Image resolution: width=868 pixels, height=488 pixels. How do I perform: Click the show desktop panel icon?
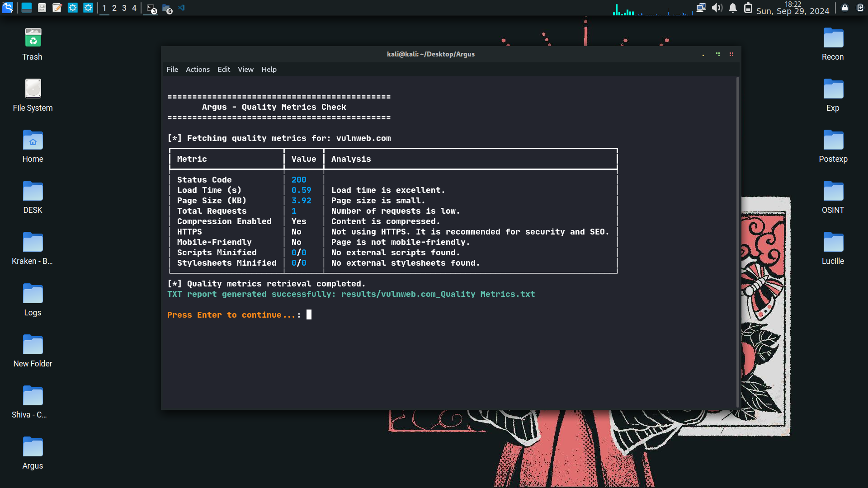click(27, 8)
